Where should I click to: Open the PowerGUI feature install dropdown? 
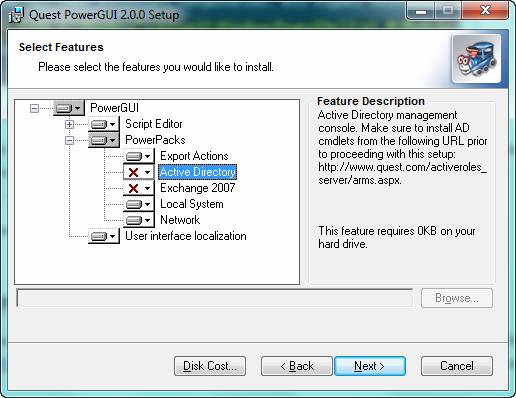[69, 108]
